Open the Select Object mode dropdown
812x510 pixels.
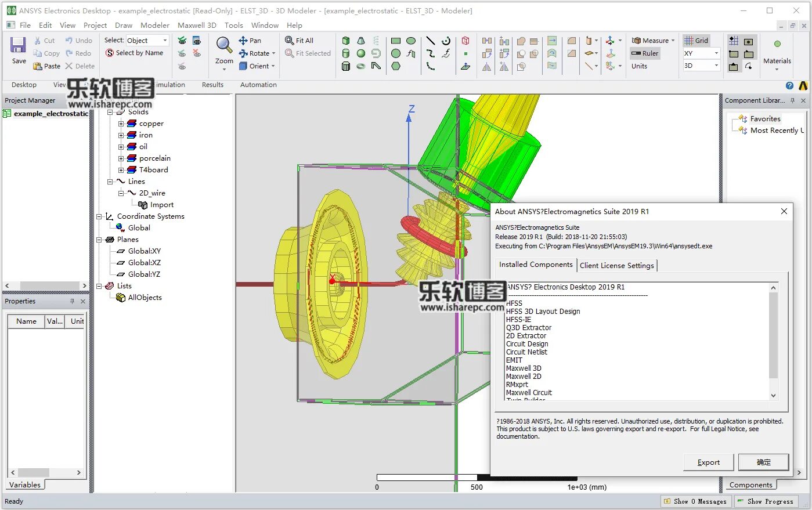click(x=165, y=41)
